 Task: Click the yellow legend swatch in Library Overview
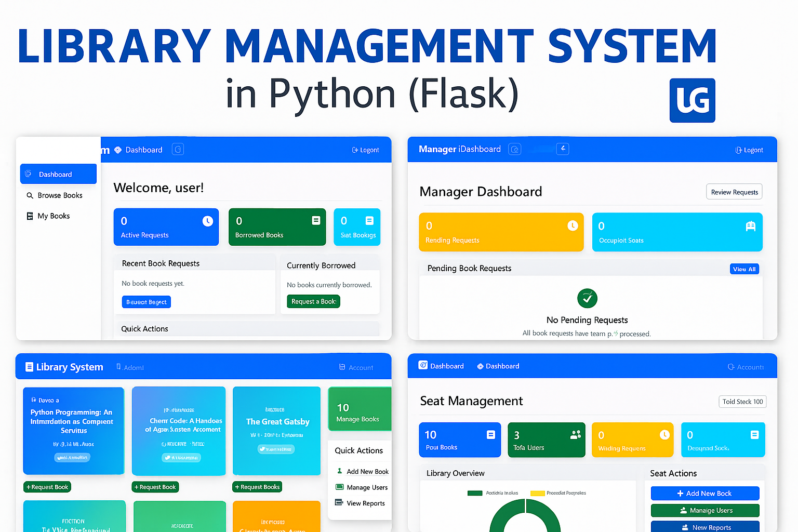point(537,493)
